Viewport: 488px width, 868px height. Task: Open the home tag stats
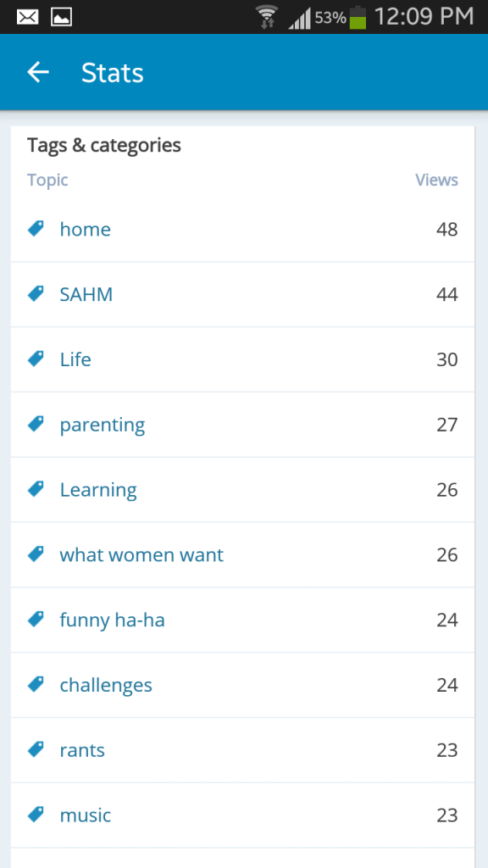coord(85,229)
